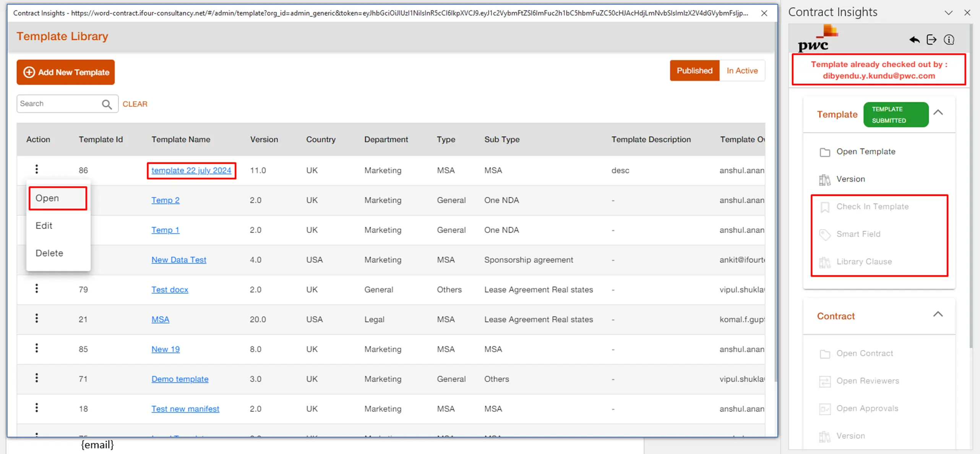Screen dimensions: 980x454
Task: Collapse the Template section chevron
Action: [x=938, y=113]
